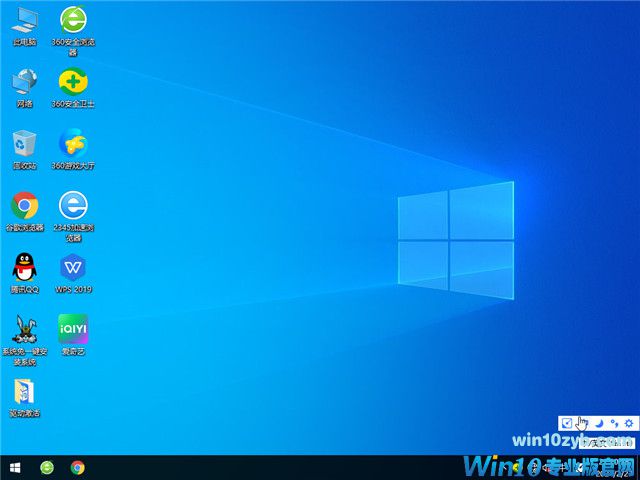Screen dimensions: 640x480
Task: Select the 2345 accelerated browser shortcut
Action: tap(73, 216)
